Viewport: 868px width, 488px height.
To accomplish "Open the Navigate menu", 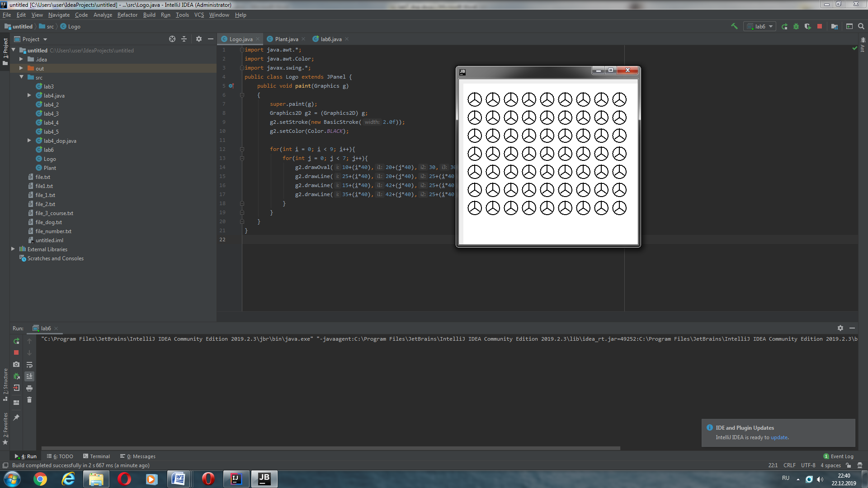I will click(59, 15).
